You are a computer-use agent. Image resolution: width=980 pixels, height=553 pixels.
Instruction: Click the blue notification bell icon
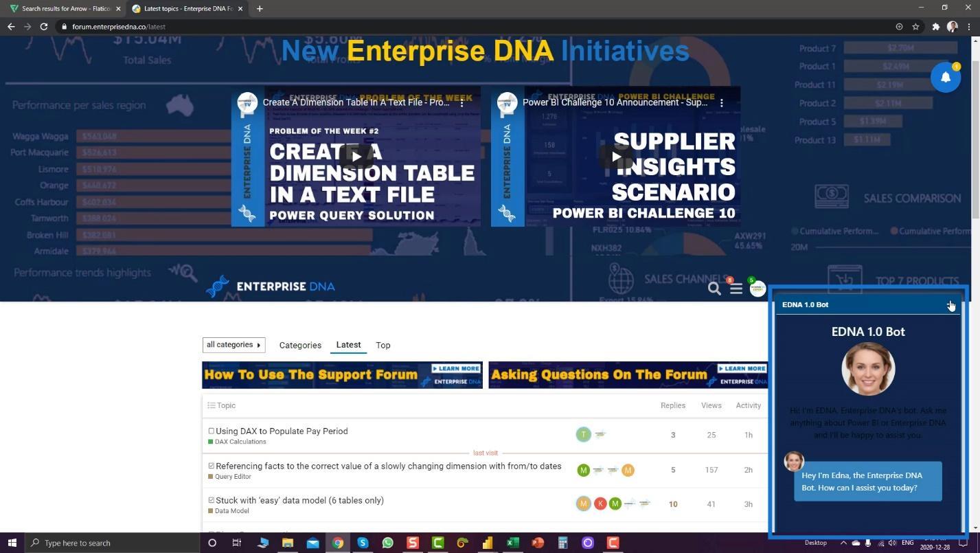946,77
